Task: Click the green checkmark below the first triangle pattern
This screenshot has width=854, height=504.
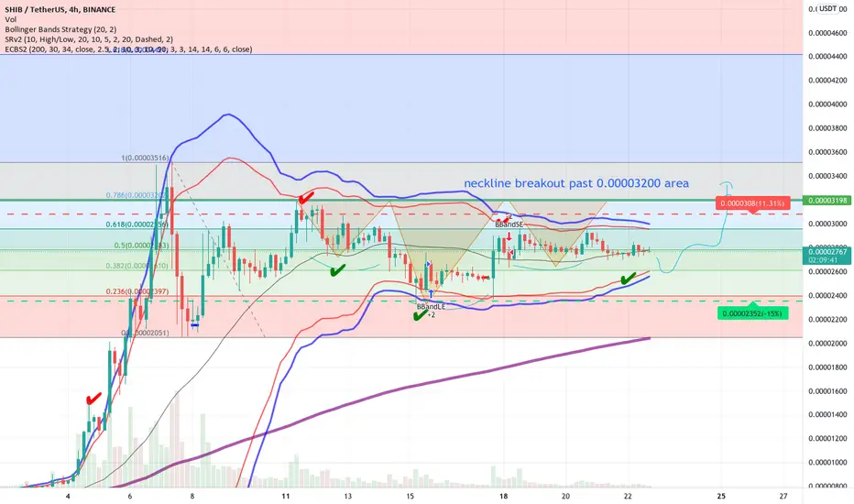Action: [x=338, y=269]
